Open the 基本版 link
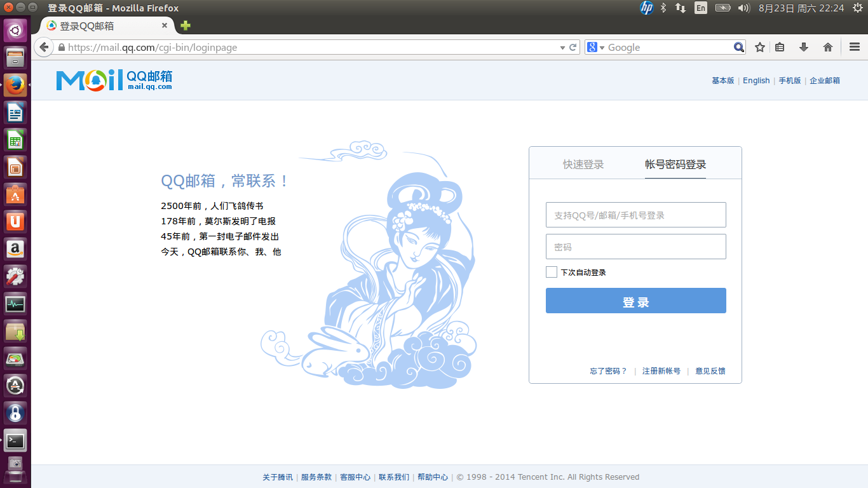Viewport: 868px width, 488px height. (722, 81)
